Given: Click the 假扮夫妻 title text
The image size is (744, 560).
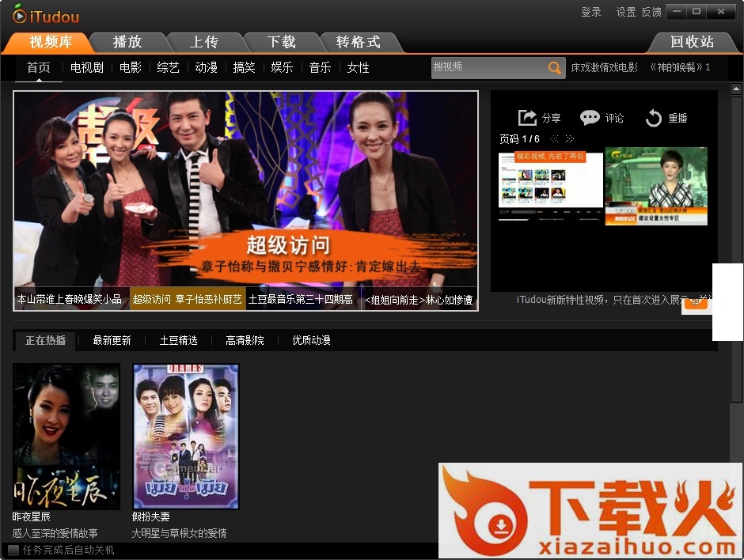Looking at the screenshot, I should click(151, 516).
